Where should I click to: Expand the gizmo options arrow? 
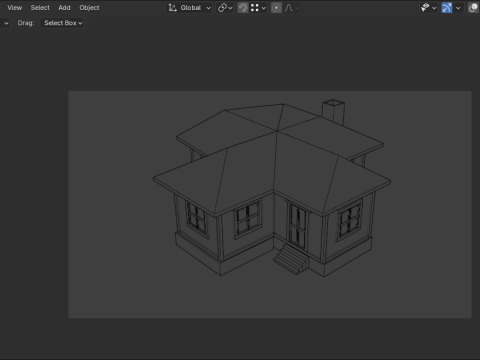[x=458, y=8]
